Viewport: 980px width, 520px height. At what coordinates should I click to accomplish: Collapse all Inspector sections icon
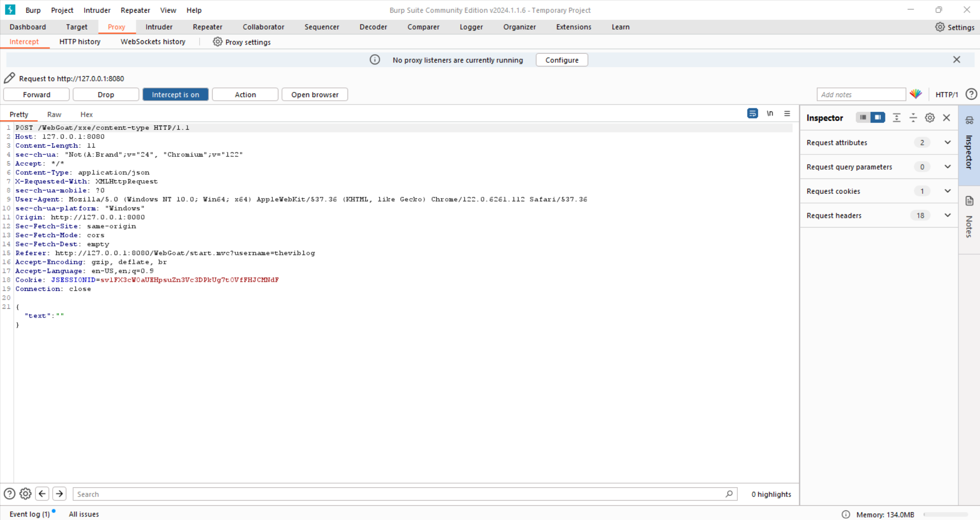pos(913,118)
